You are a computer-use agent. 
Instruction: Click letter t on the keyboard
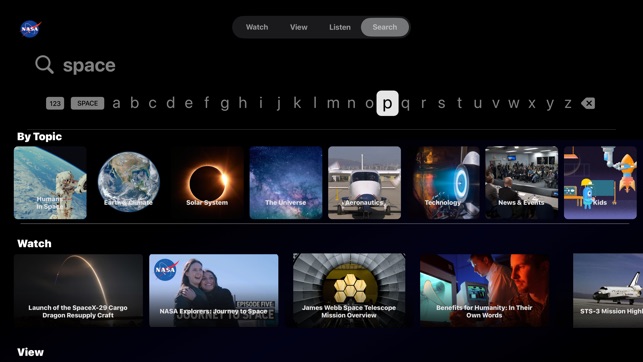[x=460, y=103]
